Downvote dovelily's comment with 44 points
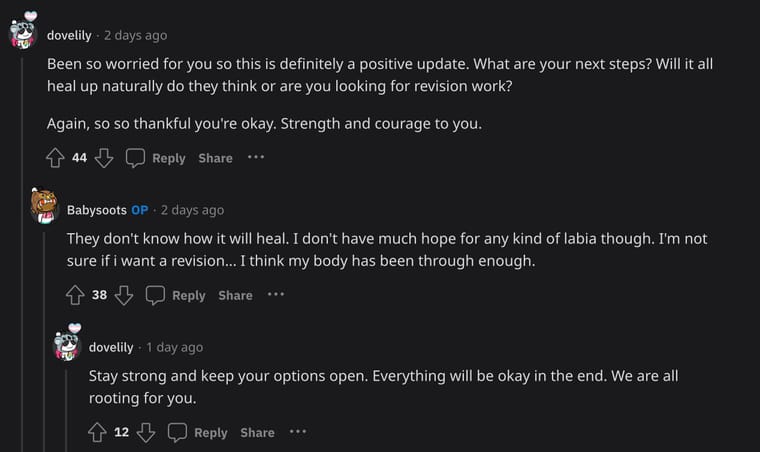The image size is (760, 452). 104,158
